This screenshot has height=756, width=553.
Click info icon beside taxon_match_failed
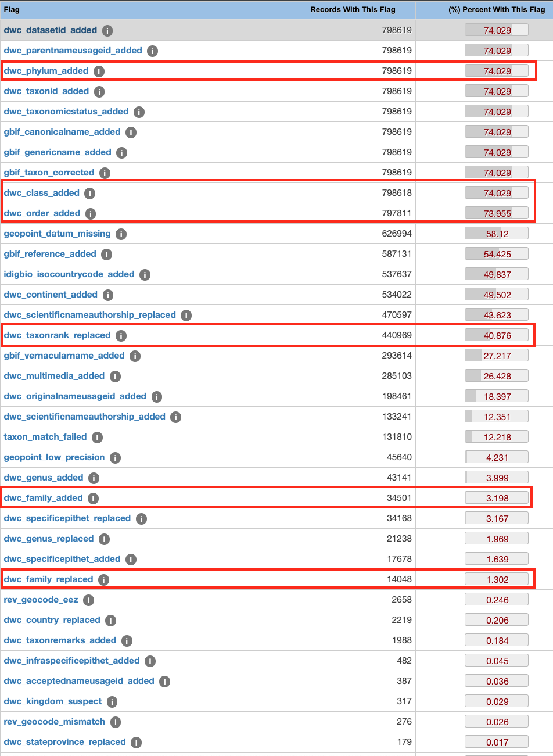97,437
